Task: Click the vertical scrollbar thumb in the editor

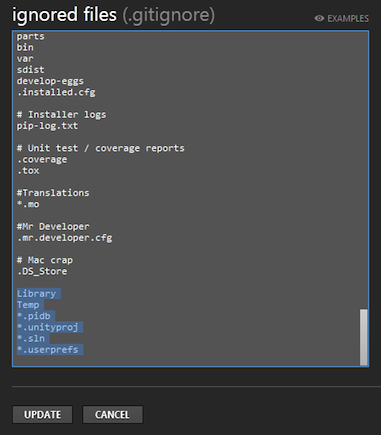Action: click(364, 337)
